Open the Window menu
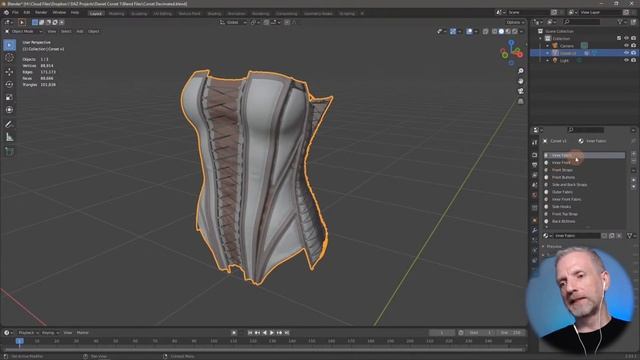 59,13
